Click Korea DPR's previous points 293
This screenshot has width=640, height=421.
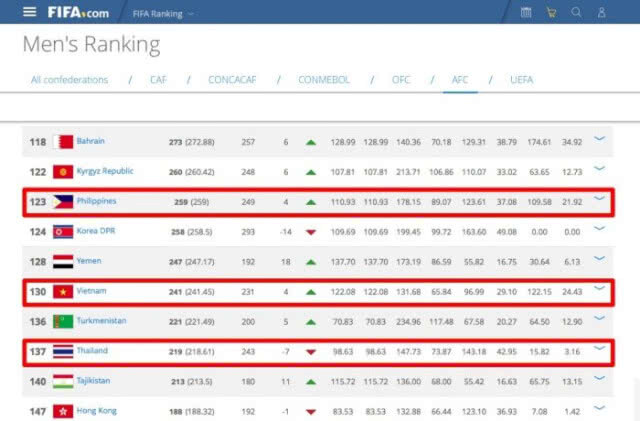point(248,232)
